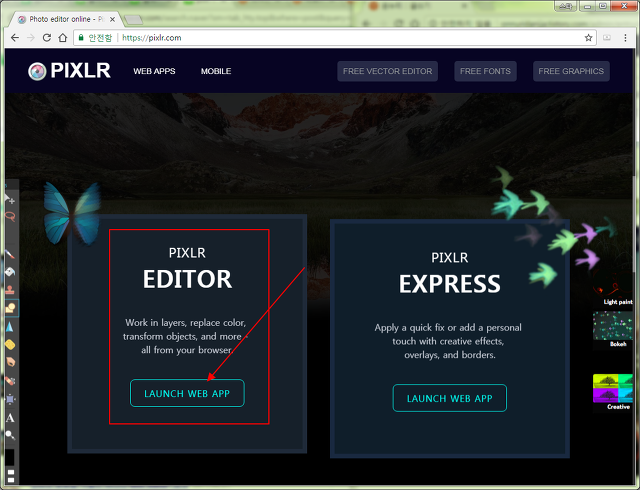Select the Bloat/Pinch tool icon

coord(10,399)
